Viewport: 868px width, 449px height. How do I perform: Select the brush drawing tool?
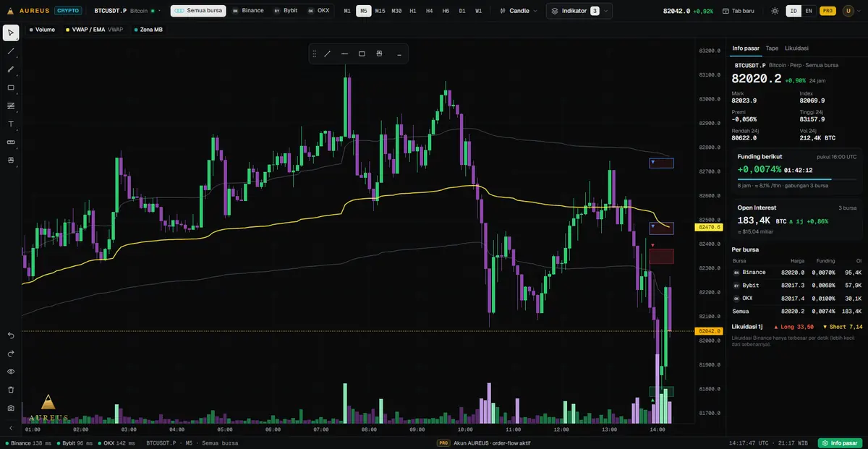(x=11, y=69)
